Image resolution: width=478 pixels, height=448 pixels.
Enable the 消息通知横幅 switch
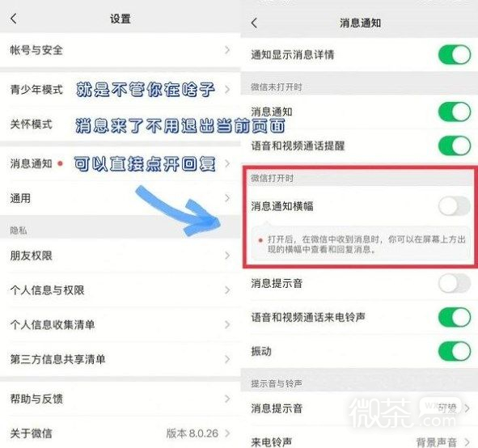(x=455, y=206)
